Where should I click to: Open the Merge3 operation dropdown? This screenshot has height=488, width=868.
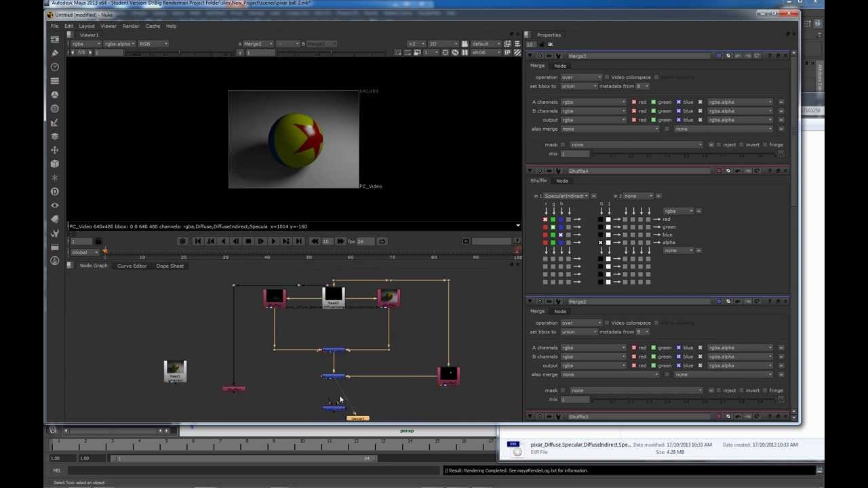tap(580, 77)
